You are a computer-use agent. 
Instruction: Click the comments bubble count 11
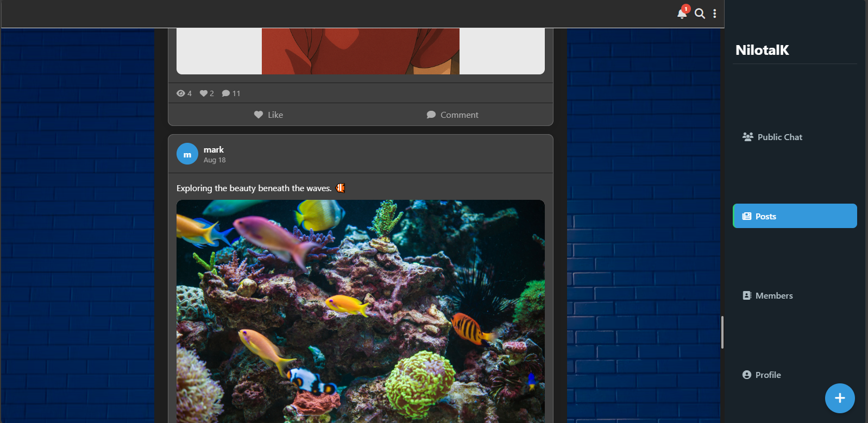231,93
